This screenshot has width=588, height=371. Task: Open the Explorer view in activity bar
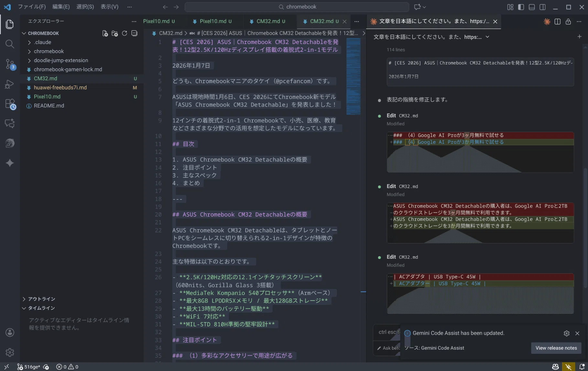coord(10,24)
